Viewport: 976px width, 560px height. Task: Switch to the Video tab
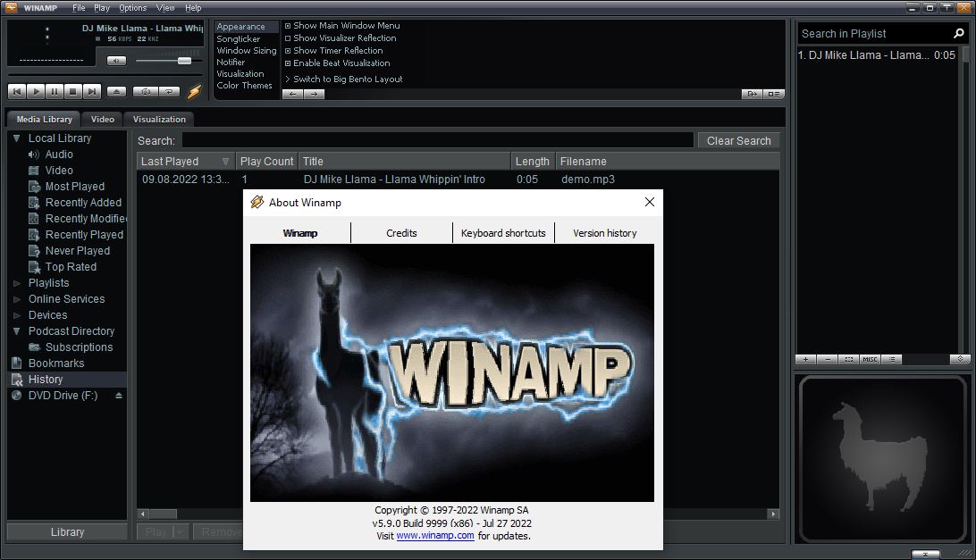coord(103,119)
